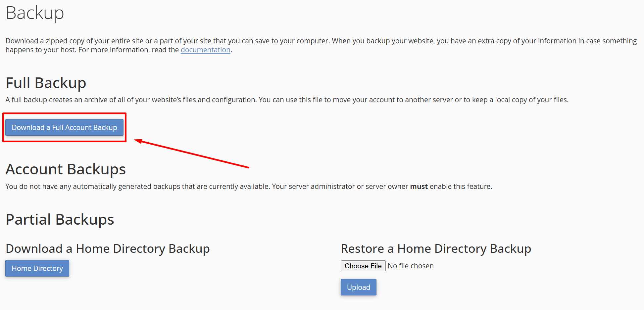Click the Full Backup section heading
644x310 pixels.
[46, 83]
